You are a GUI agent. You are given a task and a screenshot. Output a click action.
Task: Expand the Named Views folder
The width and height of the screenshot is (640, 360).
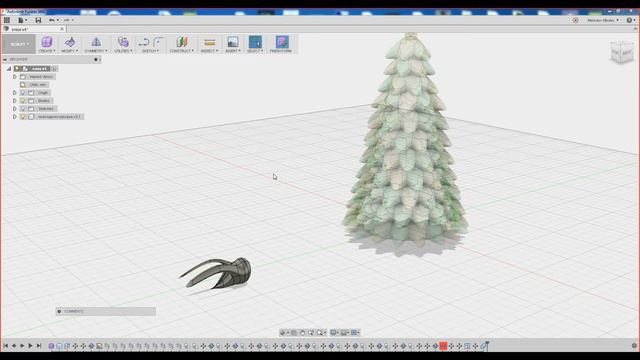point(15,77)
